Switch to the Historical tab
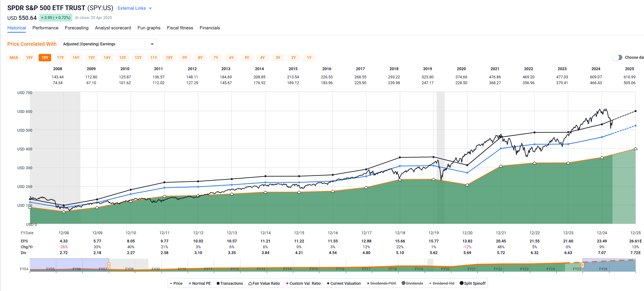This screenshot has width=644, height=291. point(16,28)
